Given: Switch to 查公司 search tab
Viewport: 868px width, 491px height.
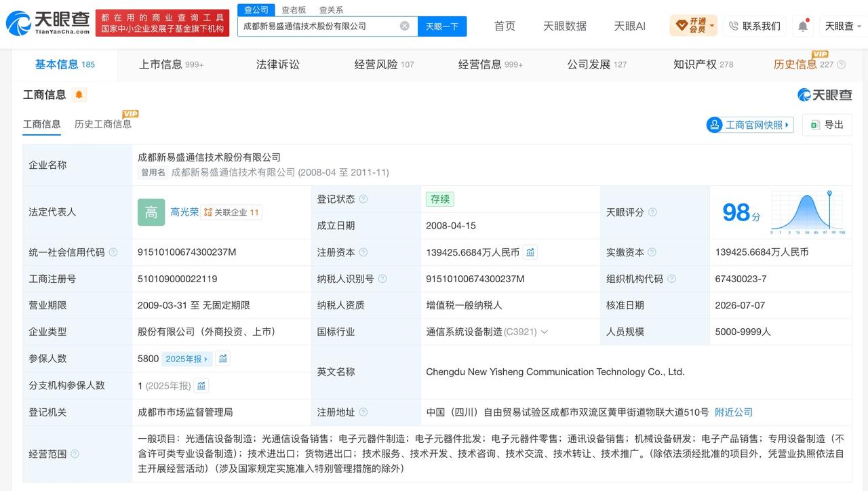Looking at the screenshot, I should [x=256, y=10].
